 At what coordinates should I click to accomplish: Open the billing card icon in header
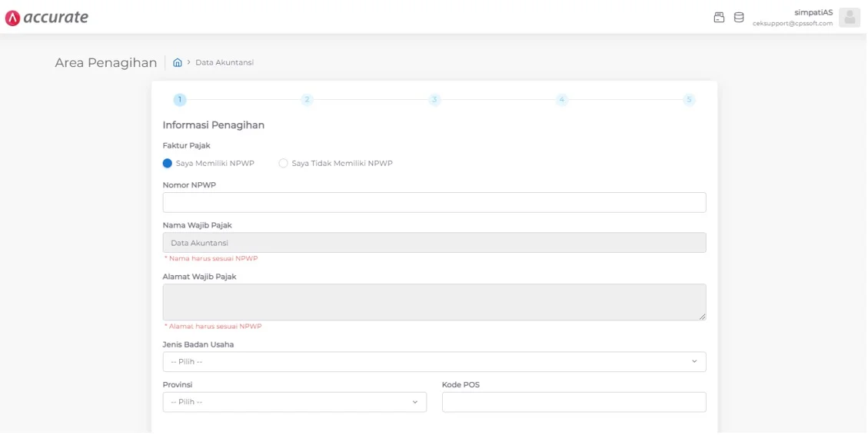(719, 17)
